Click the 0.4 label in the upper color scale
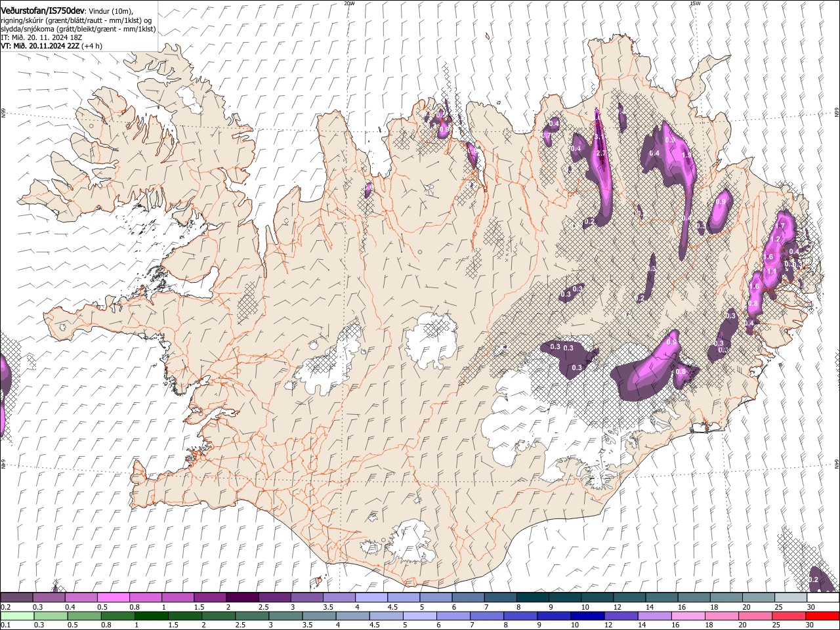840x630 pixels. click(x=70, y=607)
